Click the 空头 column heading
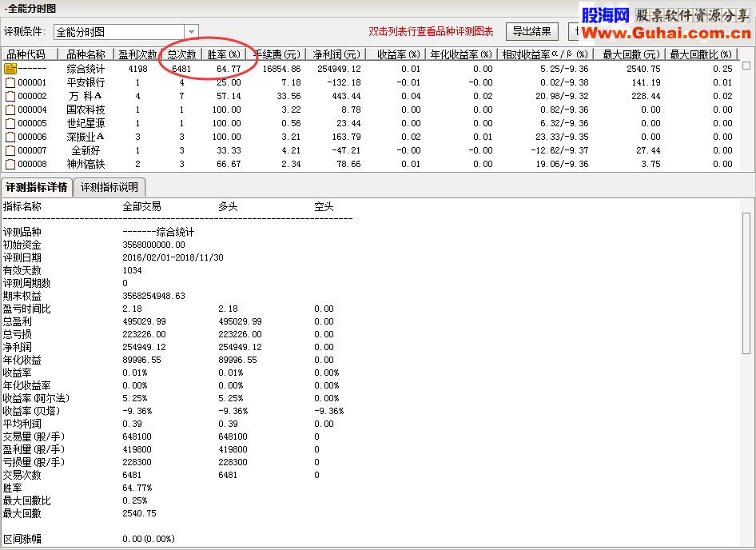This screenshot has height=550, width=756. pos(324,207)
